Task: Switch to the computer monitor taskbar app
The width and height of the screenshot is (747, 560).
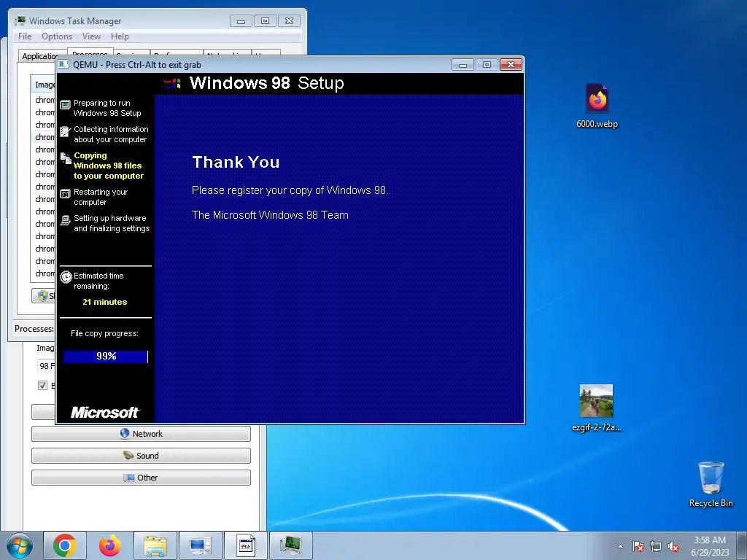Action: [200, 545]
